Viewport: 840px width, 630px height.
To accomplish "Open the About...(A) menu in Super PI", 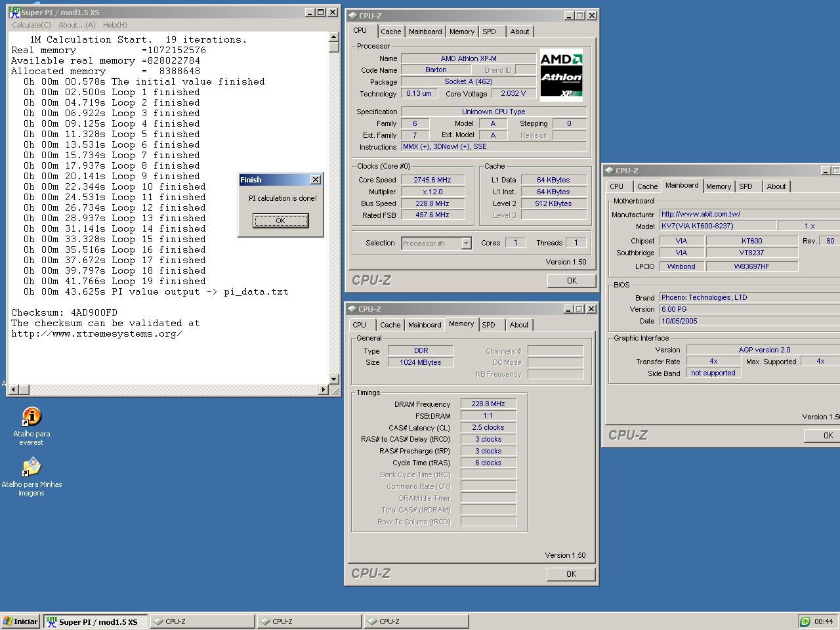I will 77,25.
